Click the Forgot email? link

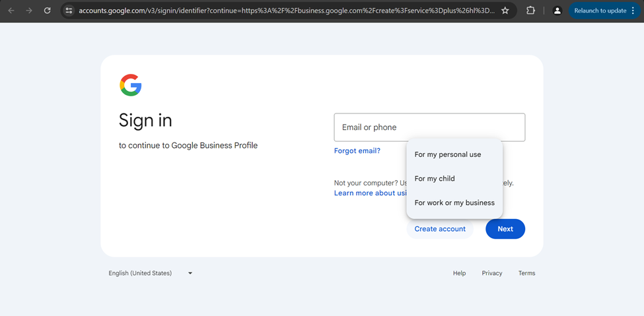(357, 150)
